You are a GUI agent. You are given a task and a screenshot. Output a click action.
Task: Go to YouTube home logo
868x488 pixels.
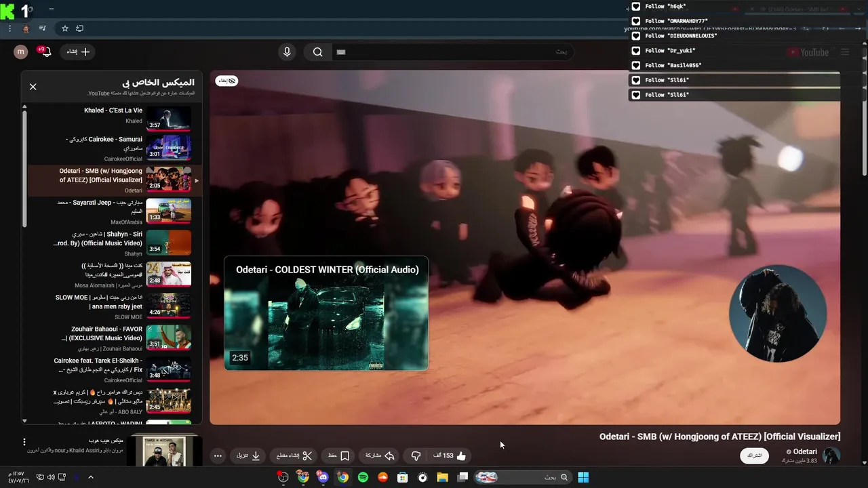[x=808, y=52]
